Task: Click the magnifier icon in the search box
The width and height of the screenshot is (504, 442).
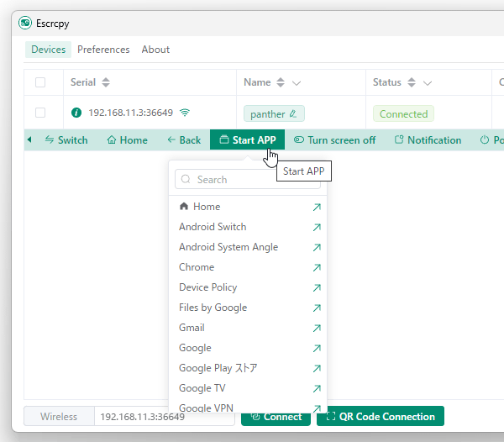Action: (186, 179)
